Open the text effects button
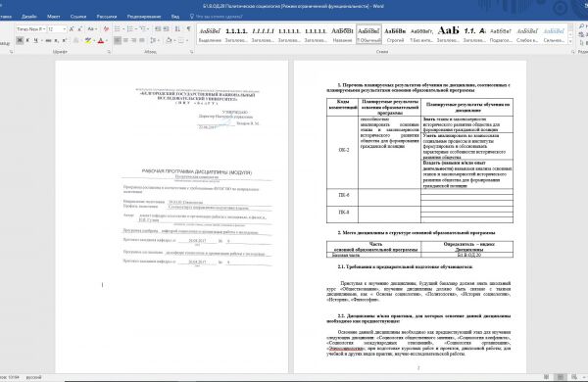Screen dimensions: 588x382 (x=76, y=40)
